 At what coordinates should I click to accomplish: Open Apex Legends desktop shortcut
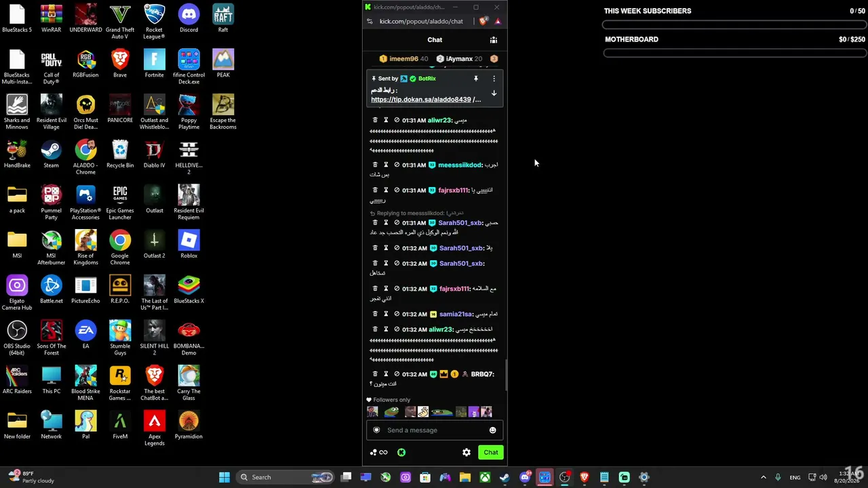pyautogui.click(x=154, y=428)
